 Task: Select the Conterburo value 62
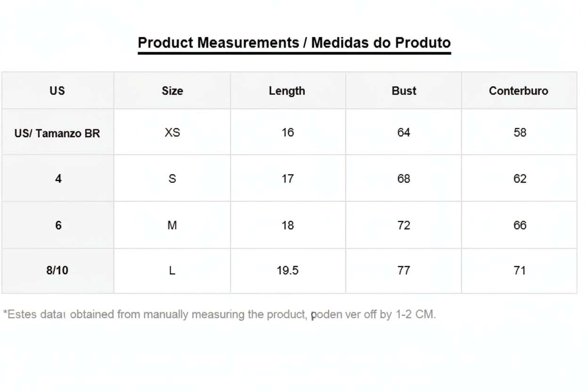pyautogui.click(x=520, y=179)
